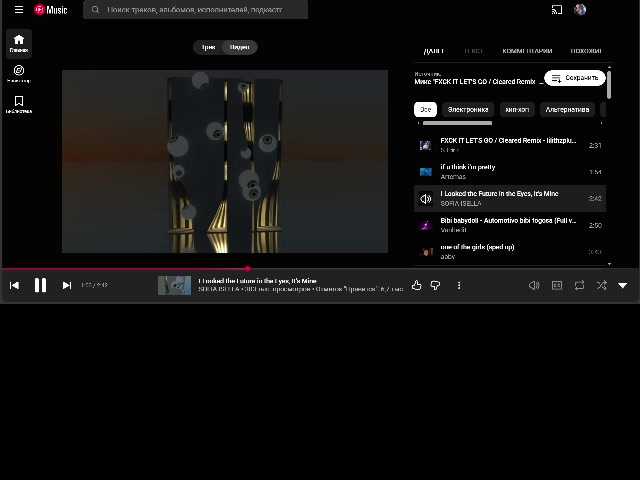Click the SOFIA ISELLA artist name in queue
Image resolution: width=640 pixels, height=480 pixels.
[461, 203]
